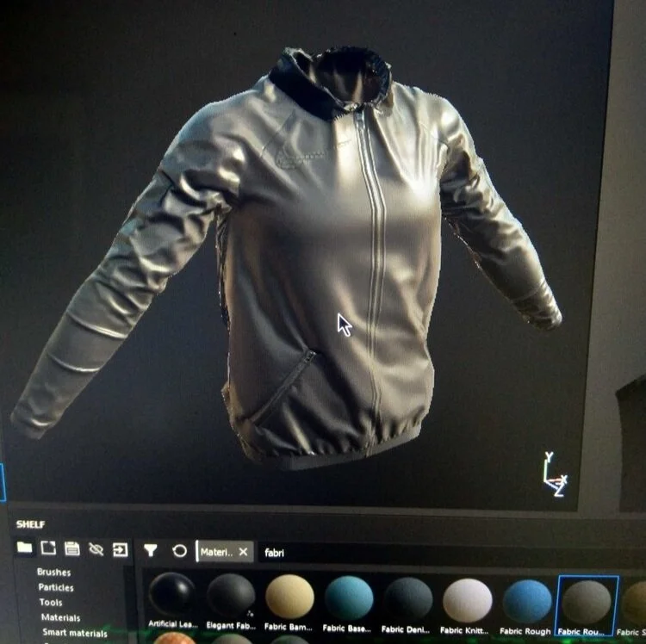
Task: Select the Smart materials shelf category
Action: (x=75, y=633)
